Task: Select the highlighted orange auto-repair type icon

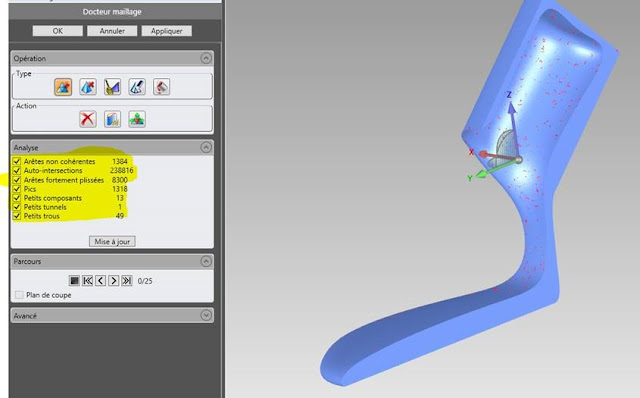Action: 63,87
